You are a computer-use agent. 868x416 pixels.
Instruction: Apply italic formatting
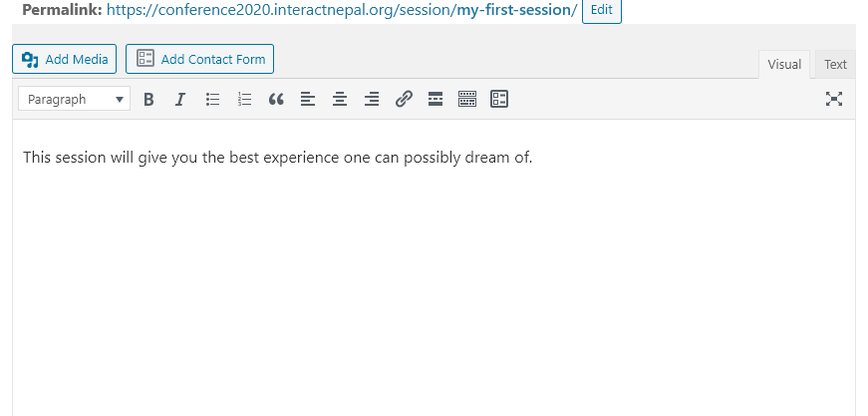pyautogui.click(x=180, y=99)
